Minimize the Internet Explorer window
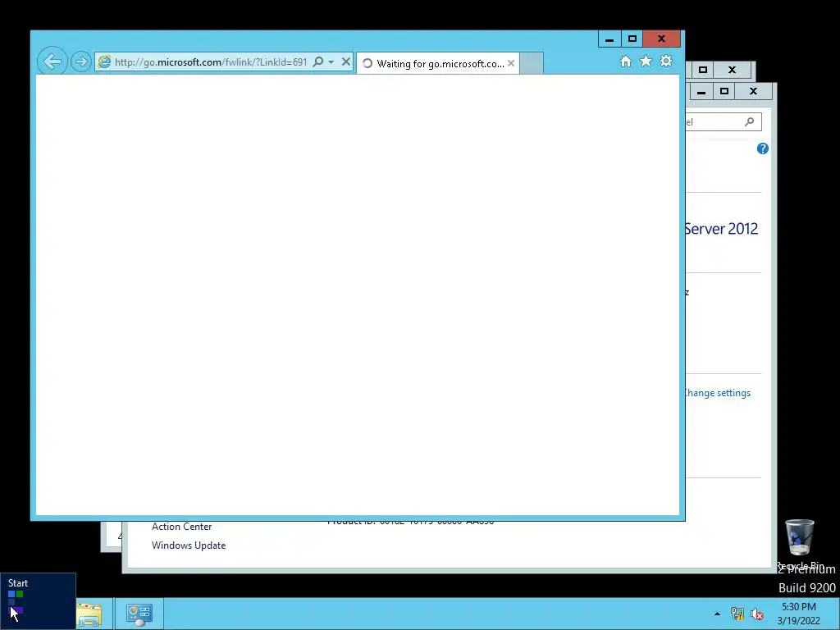This screenshot has height=630, width=840. (x=609, y=39)
